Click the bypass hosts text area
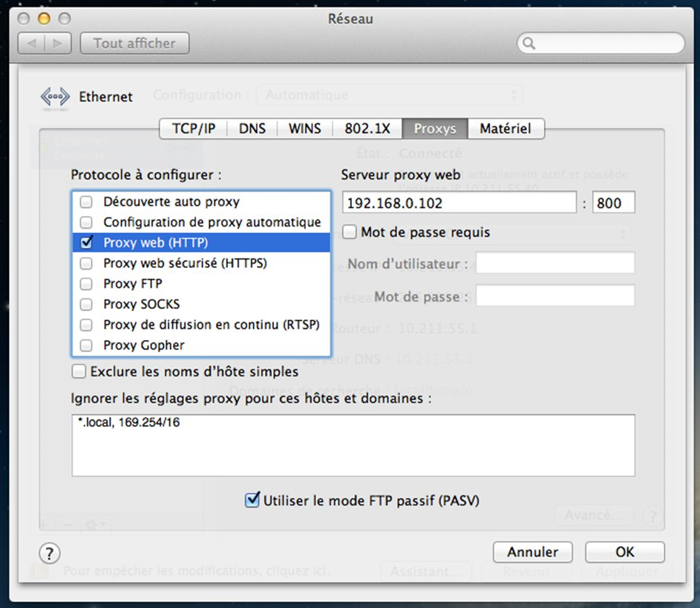 (x=353, y=445)
